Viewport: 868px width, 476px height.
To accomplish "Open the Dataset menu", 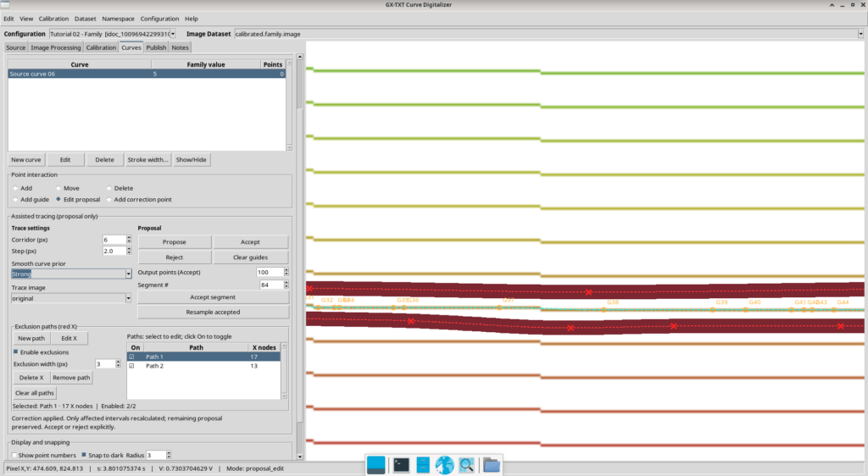I will pyautogui.click(x=86, y=19).
